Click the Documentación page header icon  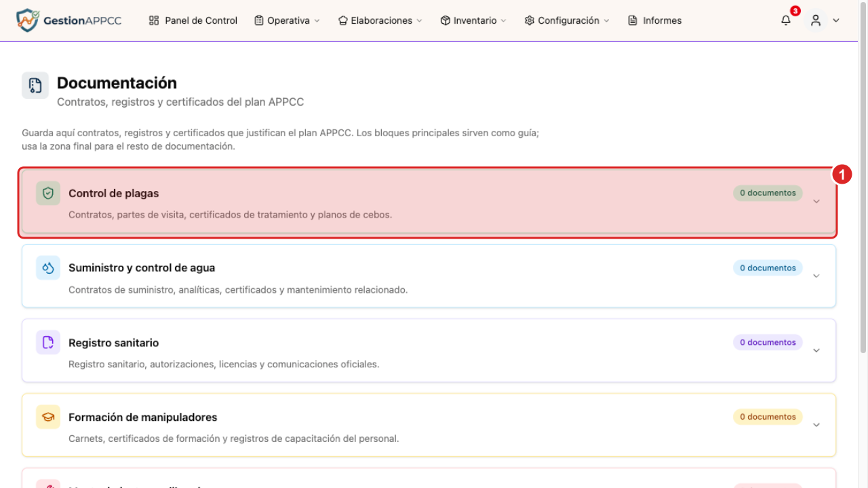(35, 85)
